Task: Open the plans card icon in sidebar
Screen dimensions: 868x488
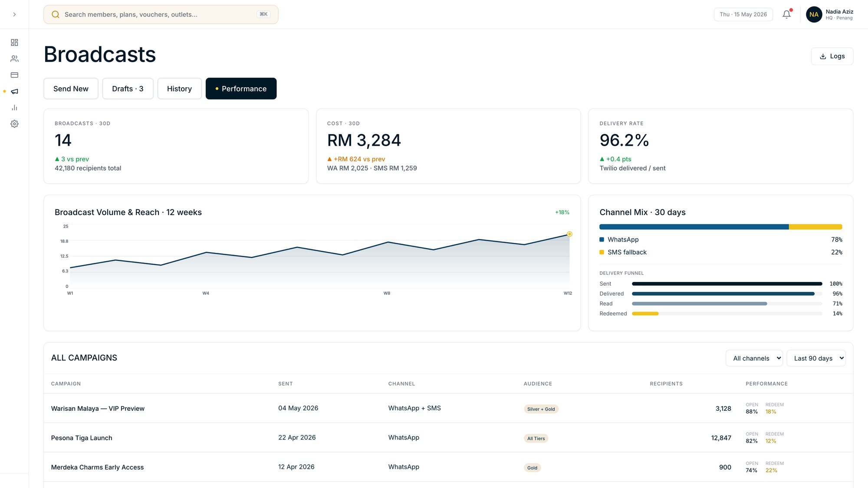Action: pyautogui.click(x=14, y=75)
